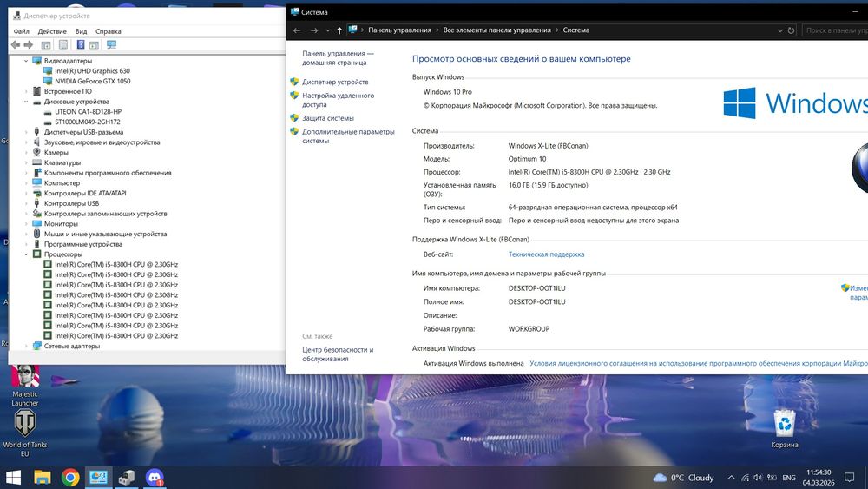Open the address bar history dropdown

coord(780,30)
